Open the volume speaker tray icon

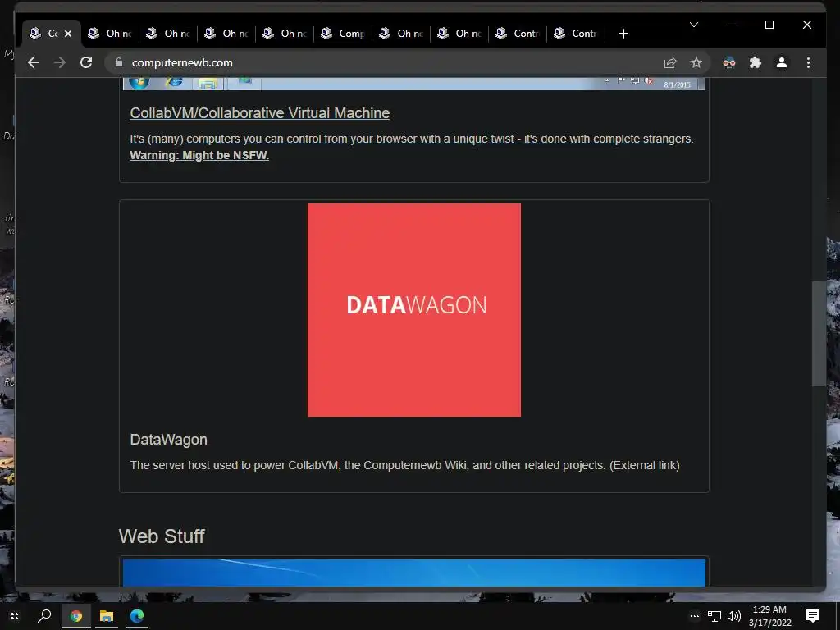734,616
